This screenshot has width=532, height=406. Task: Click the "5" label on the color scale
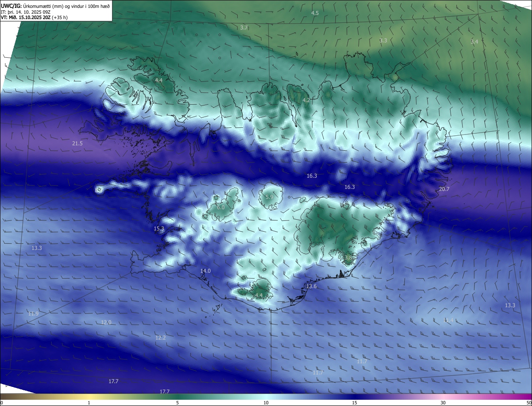click(x=177, y=403)
